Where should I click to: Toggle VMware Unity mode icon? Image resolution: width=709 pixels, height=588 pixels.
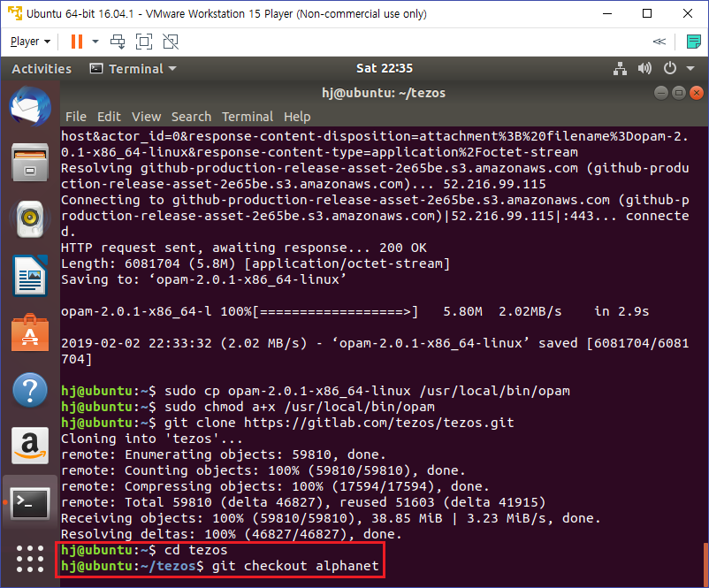171,42
